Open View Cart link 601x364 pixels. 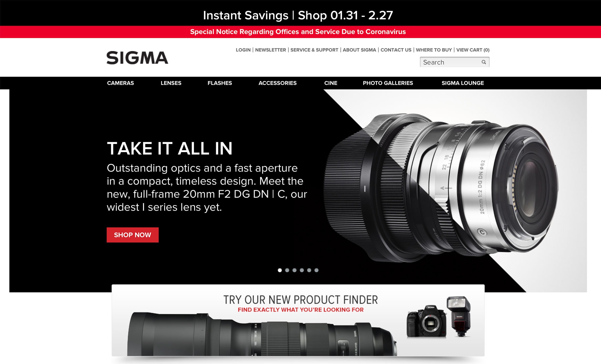point(473,50)
